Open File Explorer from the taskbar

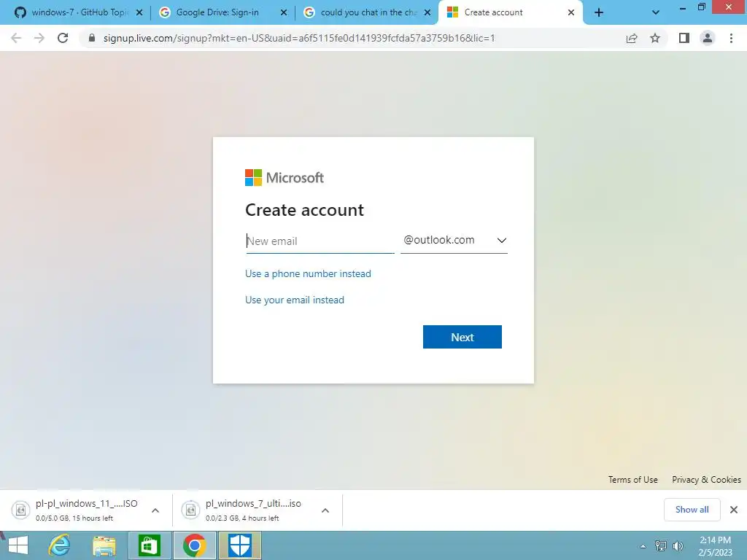(104, 545)
